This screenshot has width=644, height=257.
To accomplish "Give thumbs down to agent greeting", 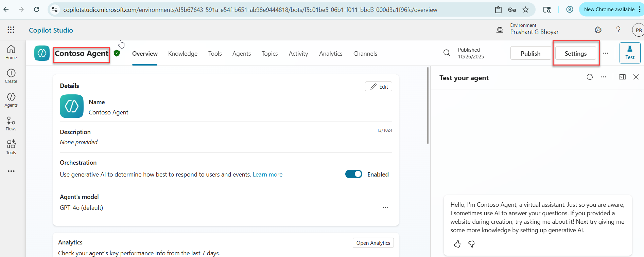I will 471,244.
